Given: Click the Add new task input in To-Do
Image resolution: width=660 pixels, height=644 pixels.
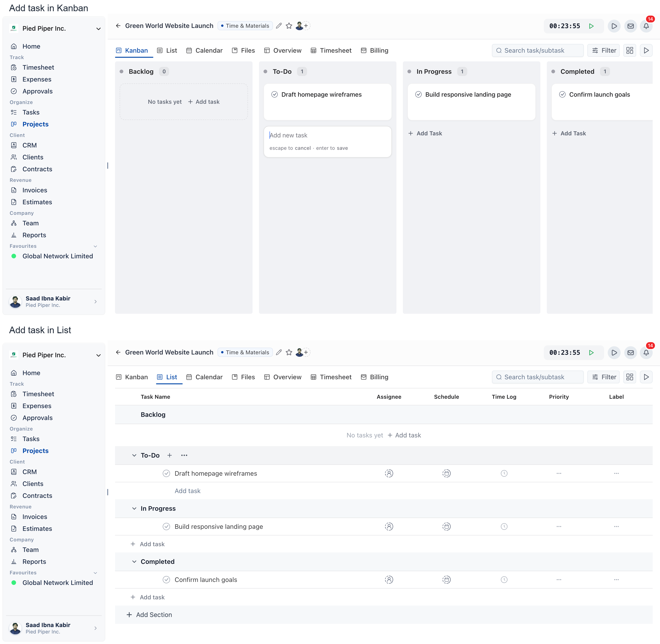Looking at the screenshot, I should pyautogui.click(x=327, y=135).
